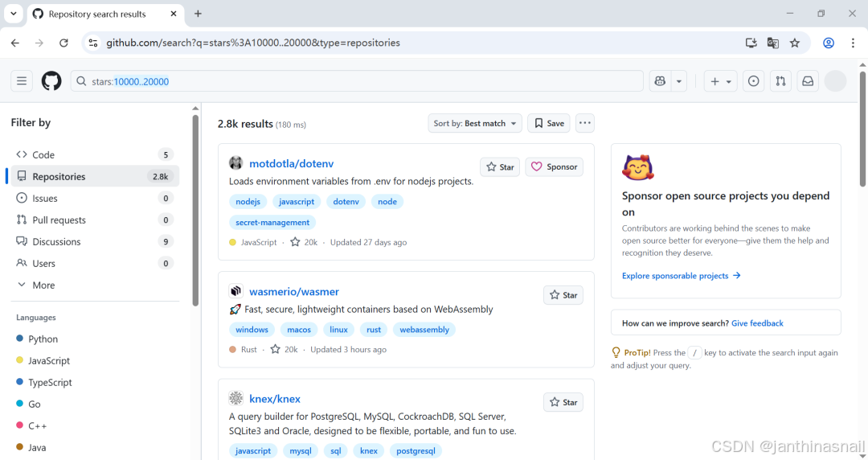Focus the stars:10000..20000 search field

[357, 81]
